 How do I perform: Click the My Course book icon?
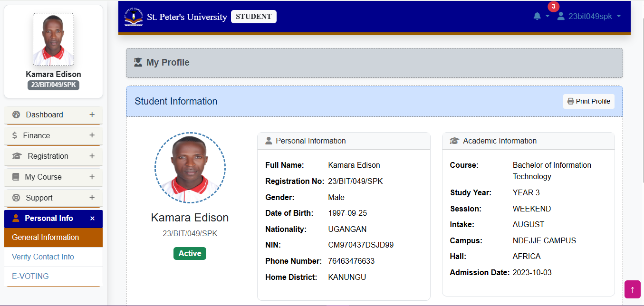[16, 177]
